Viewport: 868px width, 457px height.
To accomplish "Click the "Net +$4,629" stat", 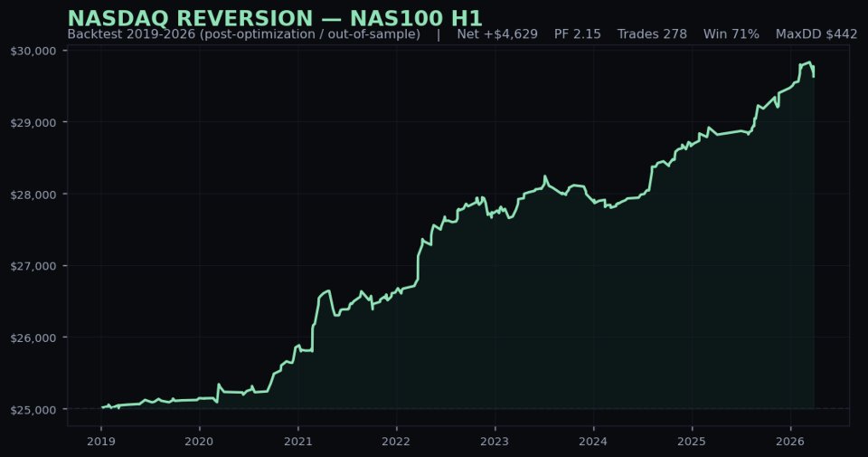I will [x=497, y=34].
